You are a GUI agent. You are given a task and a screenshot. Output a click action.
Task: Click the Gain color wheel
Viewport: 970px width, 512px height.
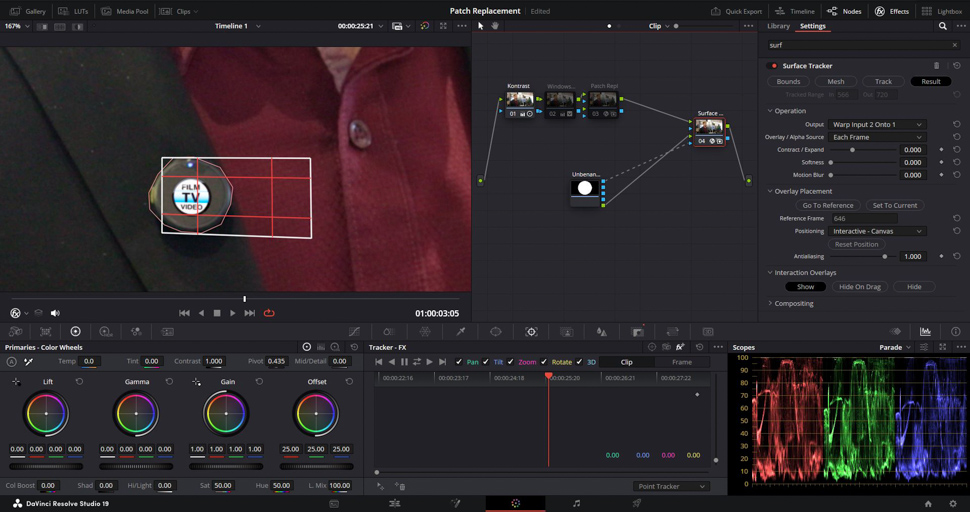226,413
